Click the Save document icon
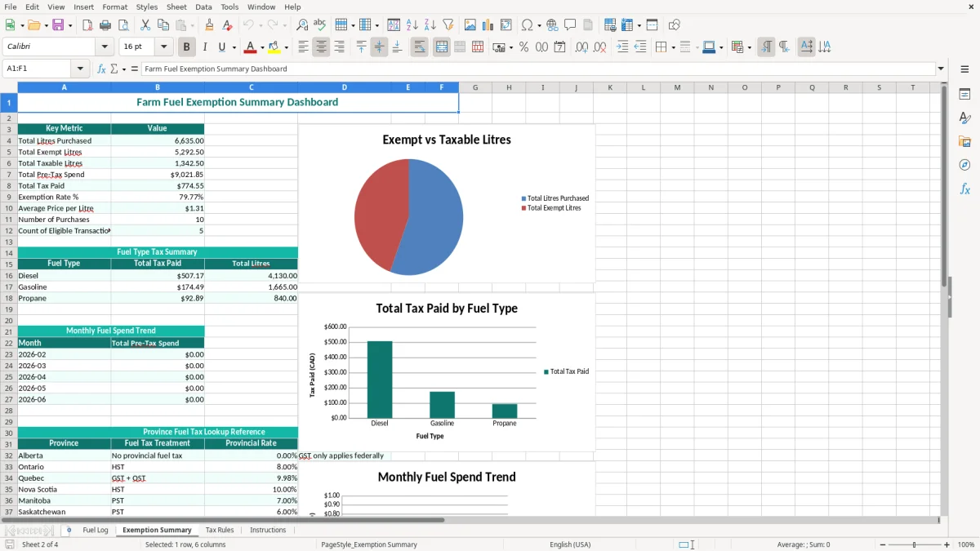980x551 pixels. point(58,25)
